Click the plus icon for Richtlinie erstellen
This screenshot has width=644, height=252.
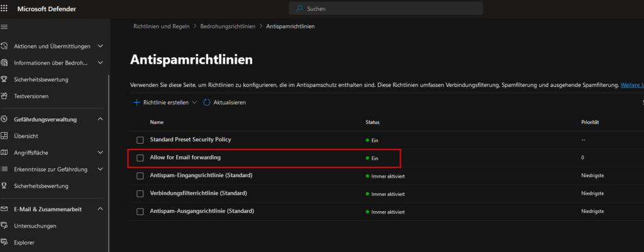point(136,103)
